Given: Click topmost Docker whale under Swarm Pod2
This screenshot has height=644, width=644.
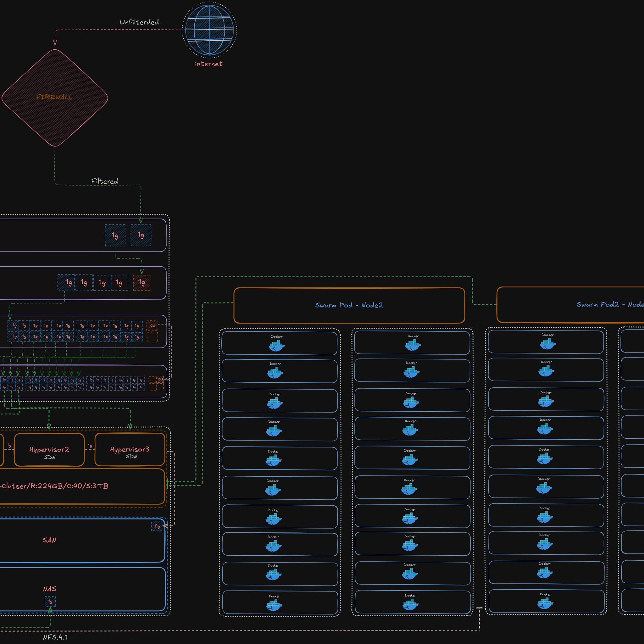Looking at the screenshot, I should click(x=548, y=344).
